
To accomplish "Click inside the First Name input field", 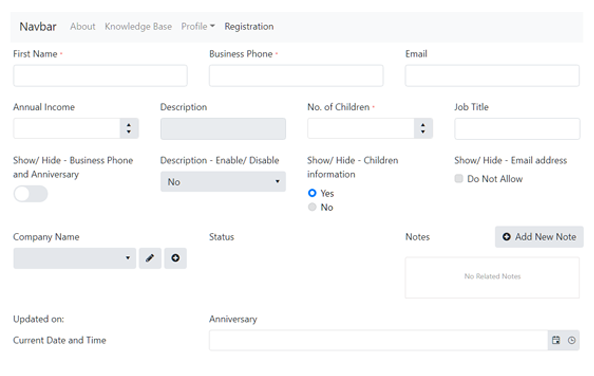I will (100, 76).
